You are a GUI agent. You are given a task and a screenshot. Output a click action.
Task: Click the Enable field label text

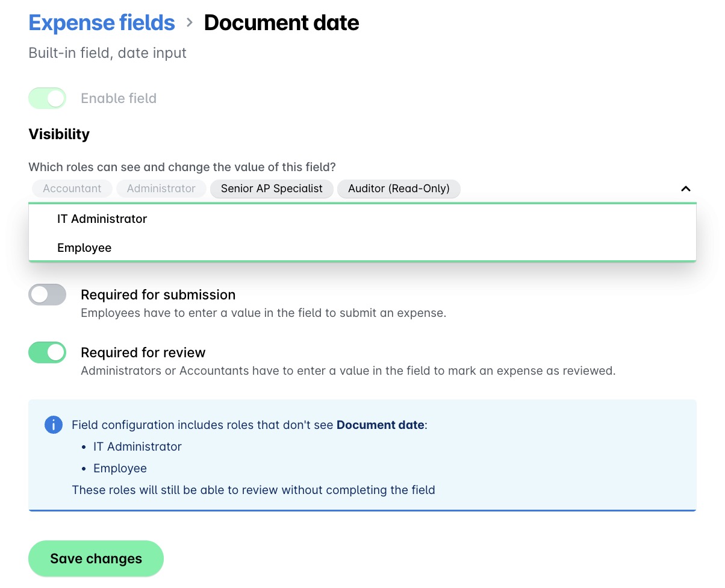pos(118,98)
